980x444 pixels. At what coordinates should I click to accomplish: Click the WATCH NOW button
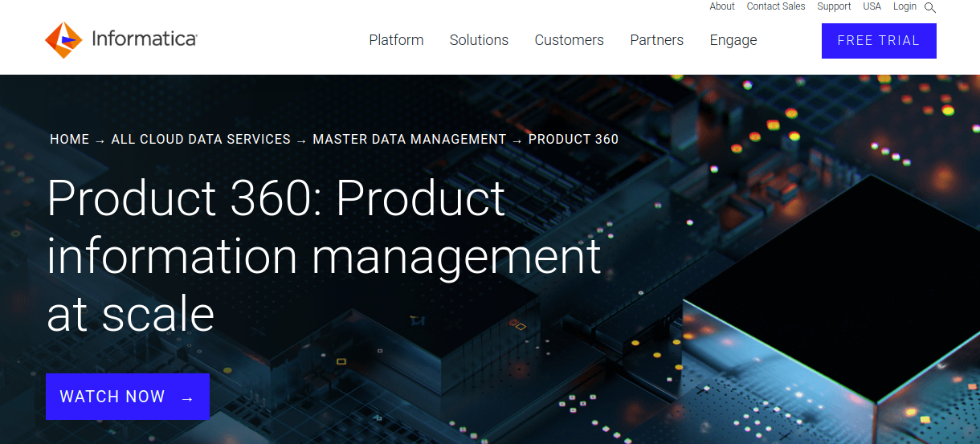(128, 397)
